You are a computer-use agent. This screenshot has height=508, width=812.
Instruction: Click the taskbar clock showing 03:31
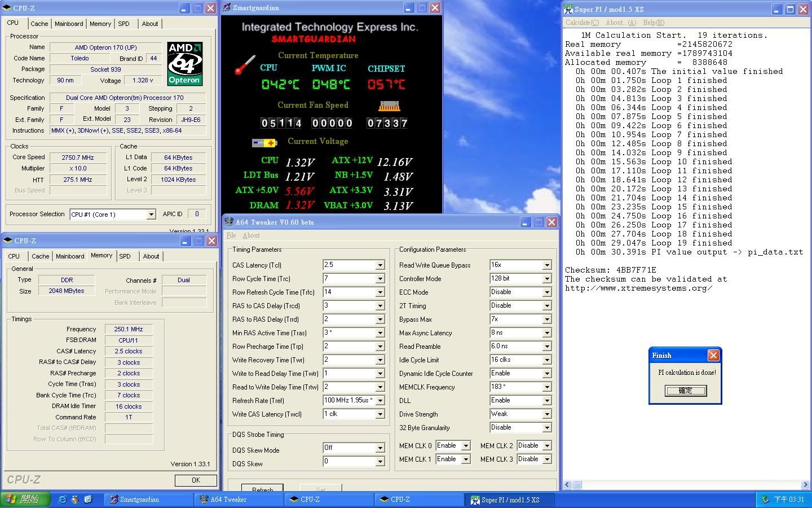point(789,500)
